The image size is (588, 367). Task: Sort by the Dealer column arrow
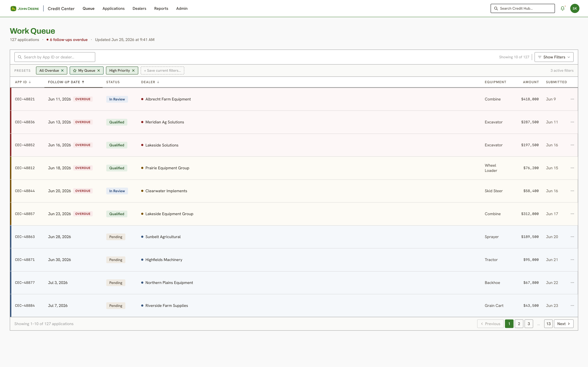point(158,82)
